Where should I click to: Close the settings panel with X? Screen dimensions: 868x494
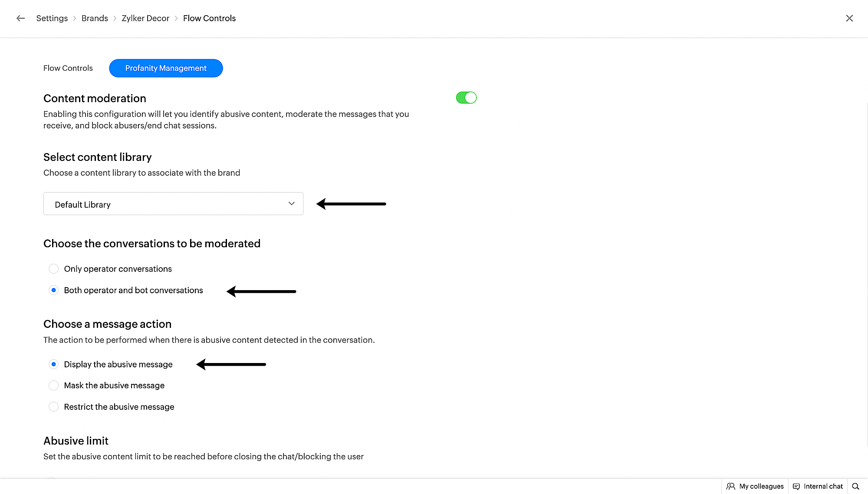849,18
